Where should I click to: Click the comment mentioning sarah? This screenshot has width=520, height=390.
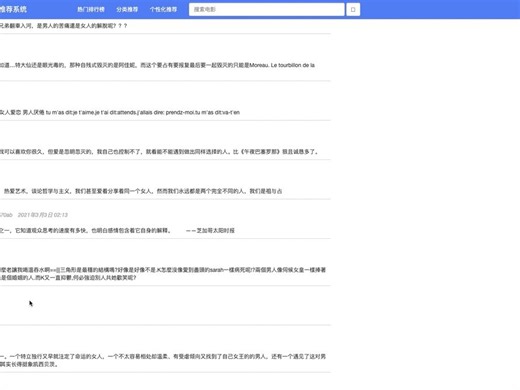click(163, 274)
